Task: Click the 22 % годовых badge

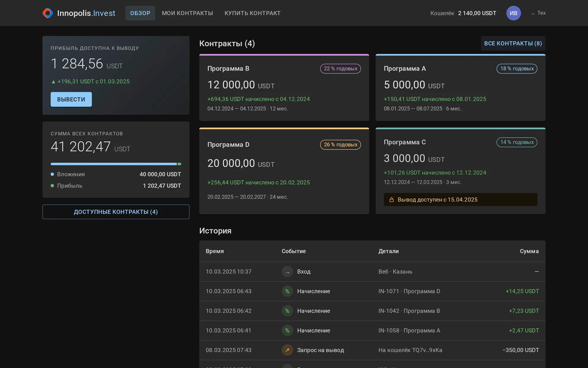Action: [340, 69]
